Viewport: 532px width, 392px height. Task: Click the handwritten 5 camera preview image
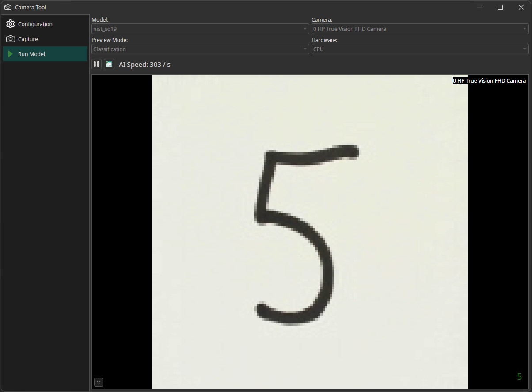point(310,232)
